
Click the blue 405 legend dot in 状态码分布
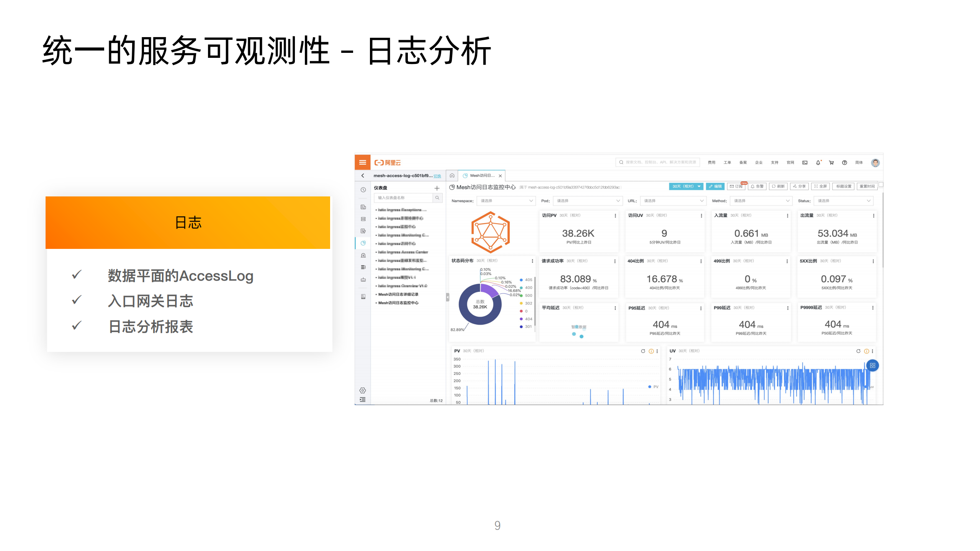pyautogui.click(x=521, y=280)
